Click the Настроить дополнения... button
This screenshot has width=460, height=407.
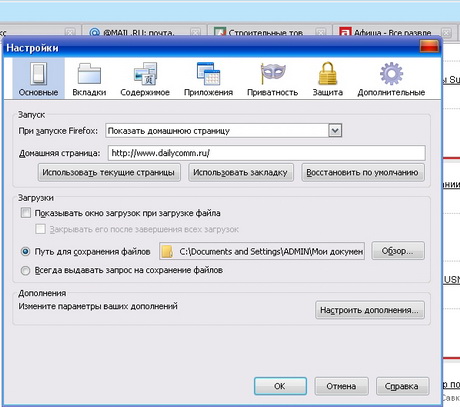tap(370, 310)
